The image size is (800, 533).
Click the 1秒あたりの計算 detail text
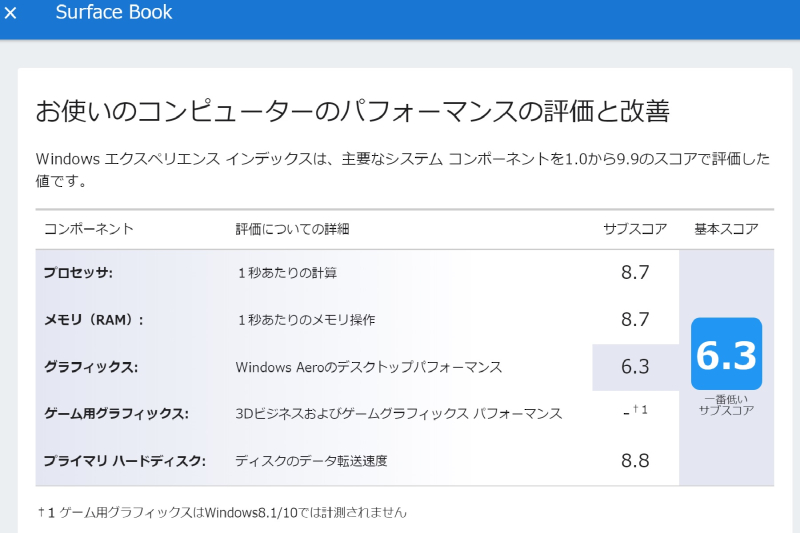coord(287,273)
